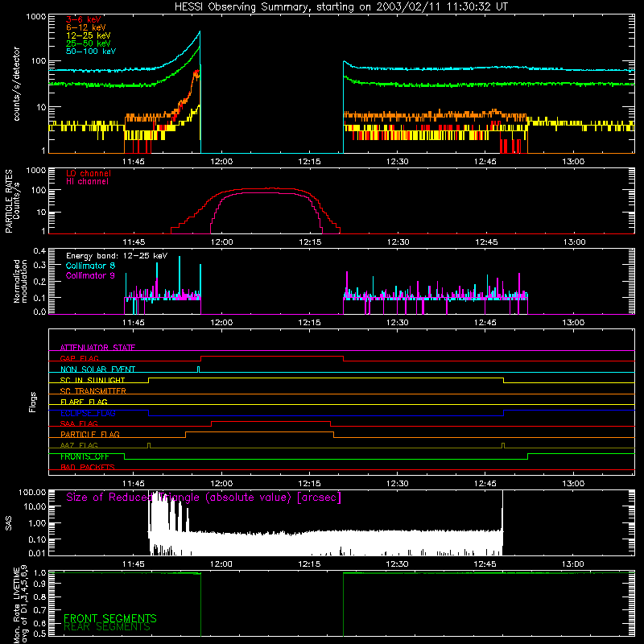644x644 pixels.
Task: Click '12:30' tick under the particle rates panel
Action: 398,242
